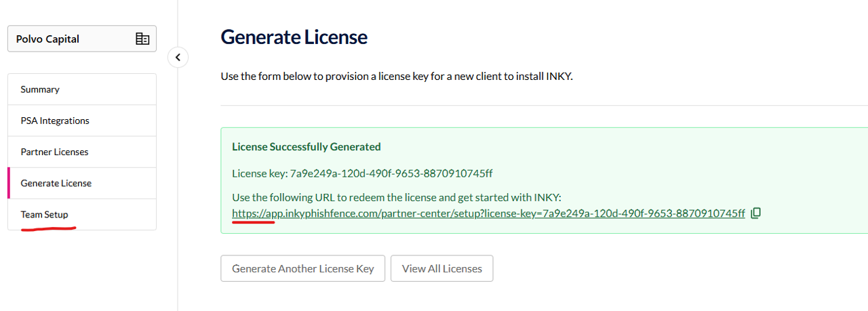The height and width of the screenshot is (311, 868).
Task: Click the building icon beside Polvo Capital
Action: pyautogui.click(x=142, y=39)
